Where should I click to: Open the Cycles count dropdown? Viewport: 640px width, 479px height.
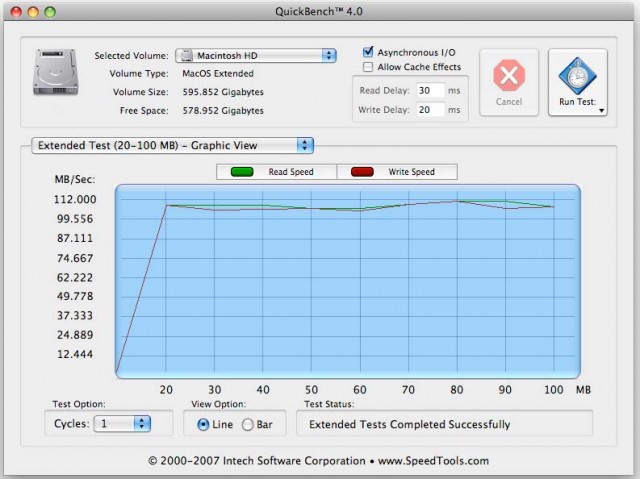tap(122, 424)
